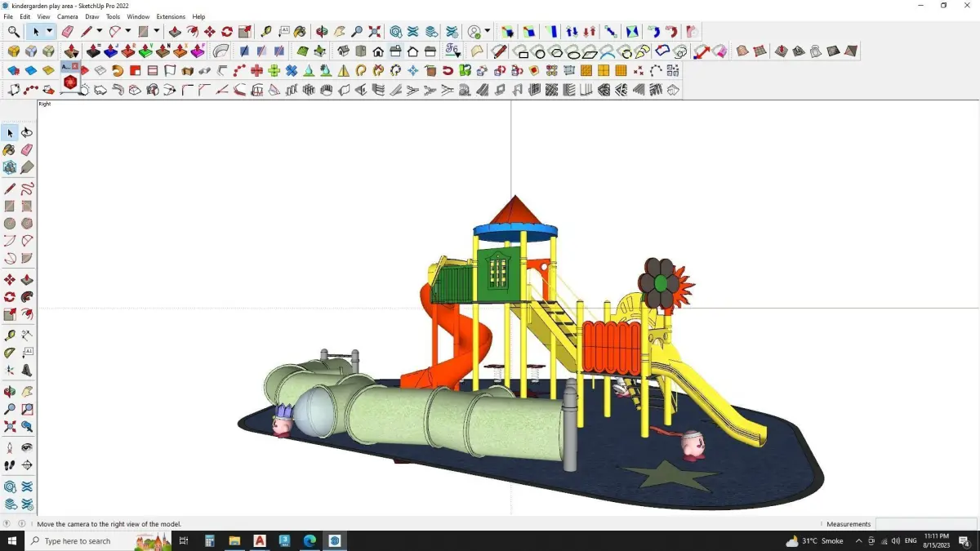The image size is (980, 551).
Task: Open 3D Warehouse from the top toolbar
Action: pyautogui.click(x=395, y=32)
